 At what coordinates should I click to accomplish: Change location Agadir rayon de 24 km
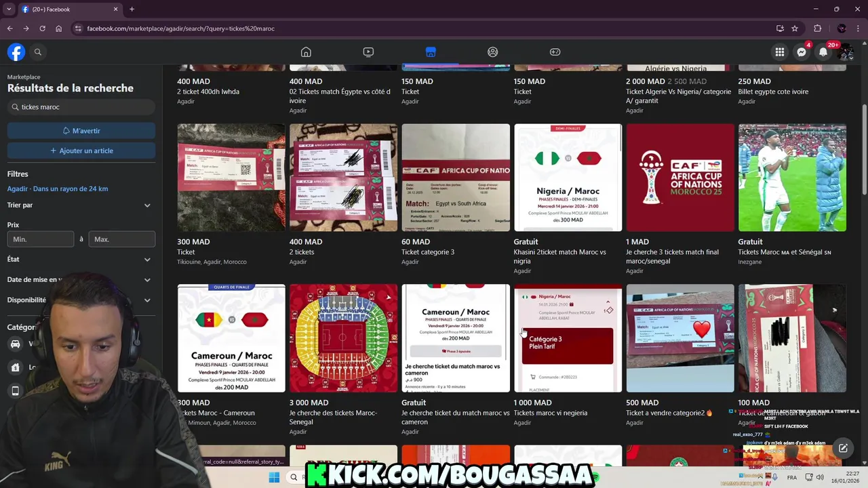(x=58, y=189)
